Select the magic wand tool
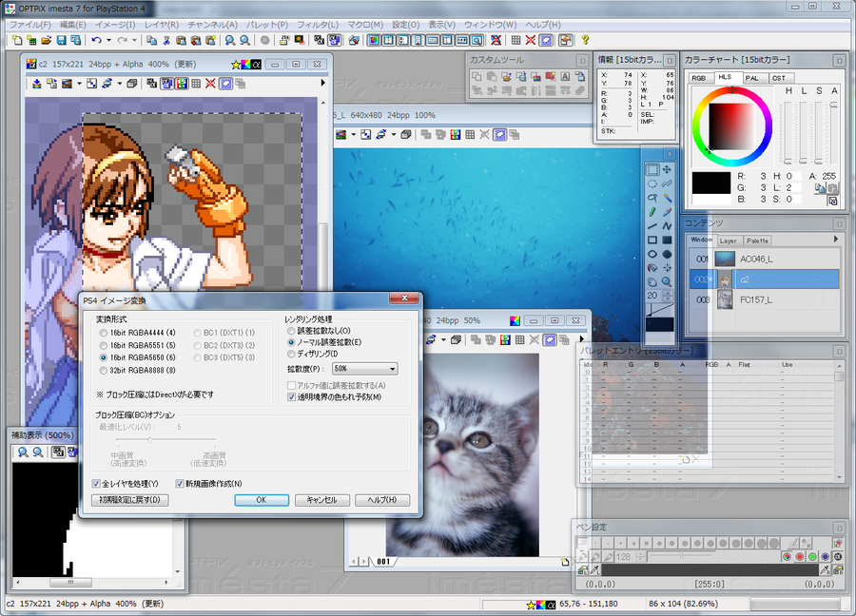 click(x=667, y=198)
